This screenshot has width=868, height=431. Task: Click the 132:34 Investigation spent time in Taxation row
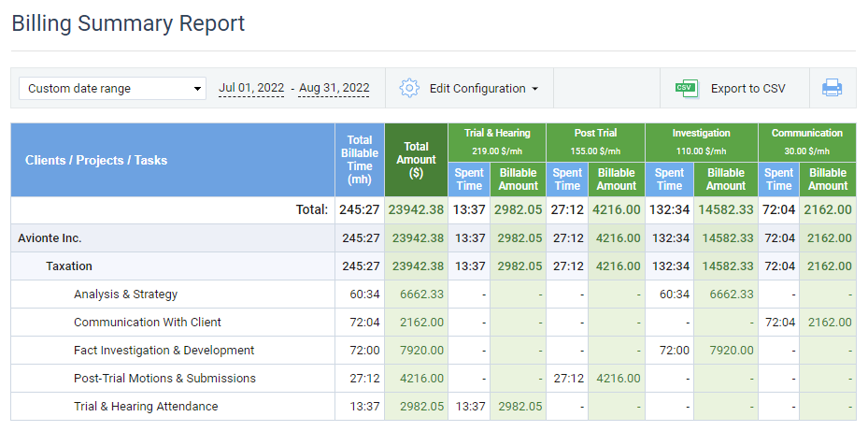pos(671,266)
